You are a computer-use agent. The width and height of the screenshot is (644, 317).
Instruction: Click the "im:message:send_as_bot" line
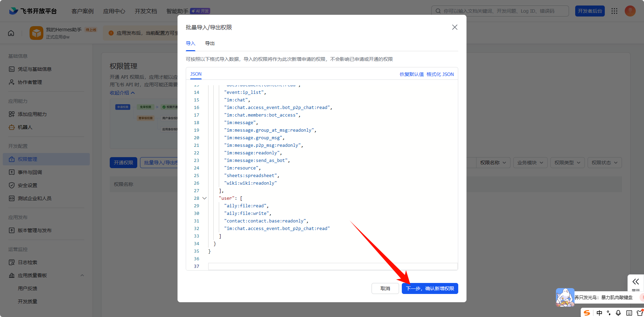click(257, 160)
